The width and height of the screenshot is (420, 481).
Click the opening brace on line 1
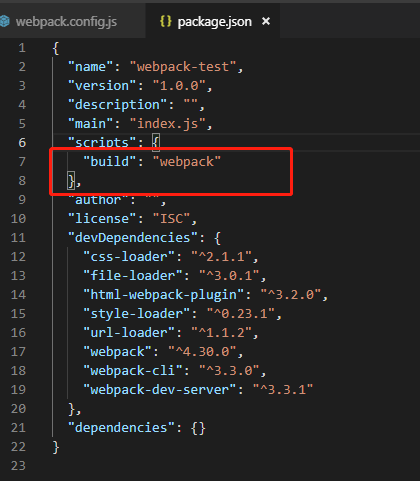click(x=56, y=48)
